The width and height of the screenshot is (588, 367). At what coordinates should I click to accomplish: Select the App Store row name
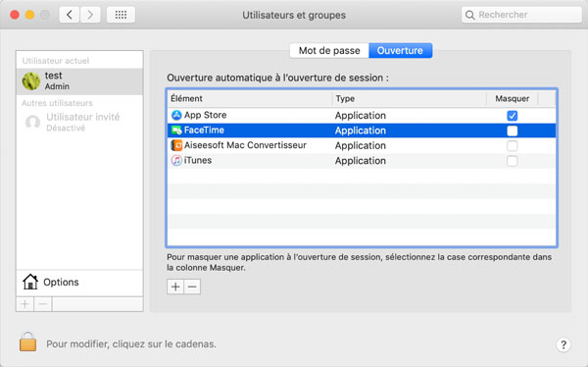(205, 115)
